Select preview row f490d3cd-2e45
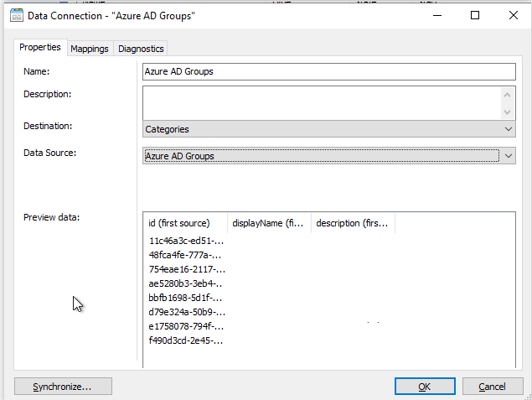Viewport: 532px width, 400px height. [186, 340]
